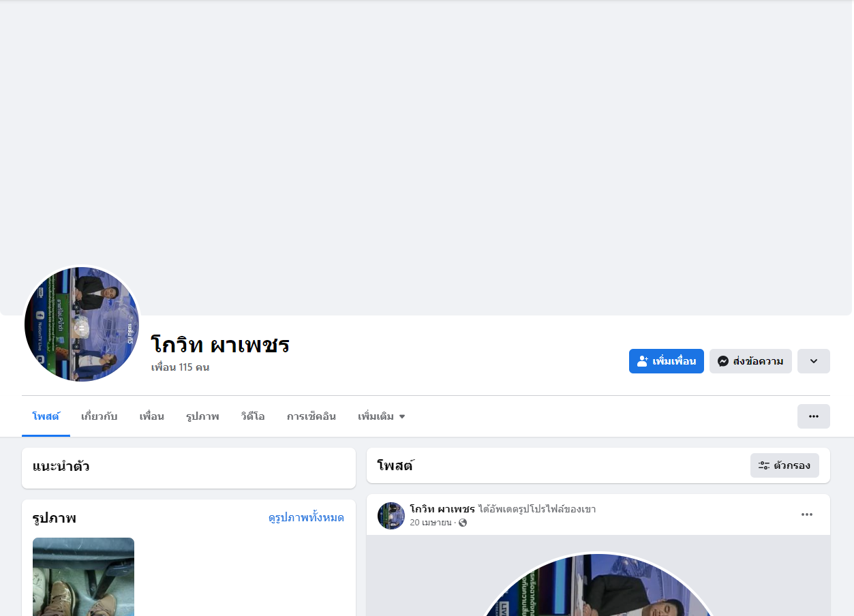The width and height of the screenshot is (854, 616).
Task: Click small avatar next to post author
Action: pyautogui.click(x=391, y=516)
